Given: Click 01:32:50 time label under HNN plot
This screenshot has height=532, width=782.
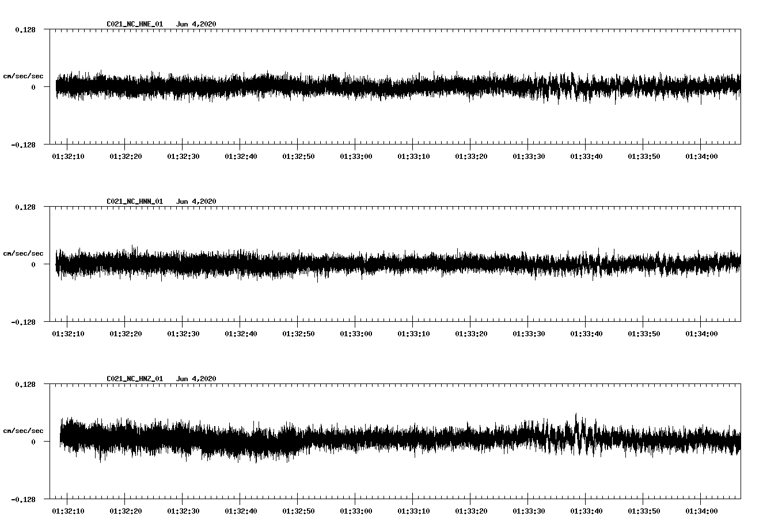Looking at the screenshot, I should pyautogui.click(x=298, y=334).
